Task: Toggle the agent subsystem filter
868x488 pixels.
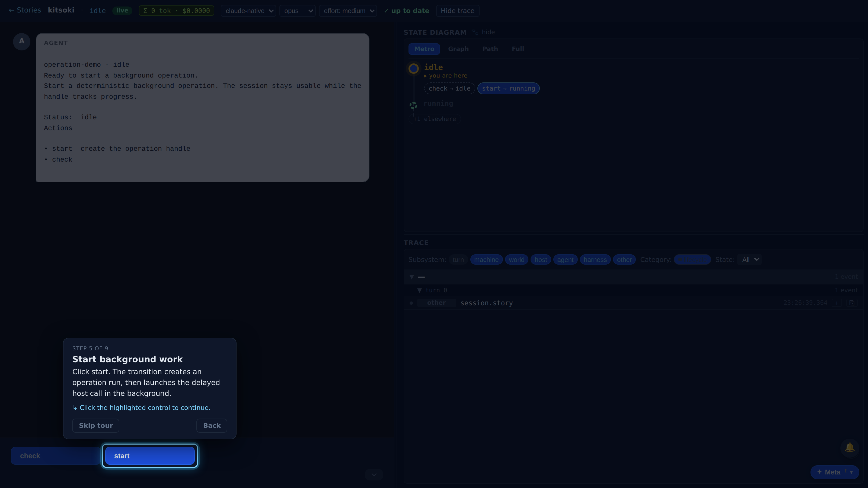Action: point(565,260)
